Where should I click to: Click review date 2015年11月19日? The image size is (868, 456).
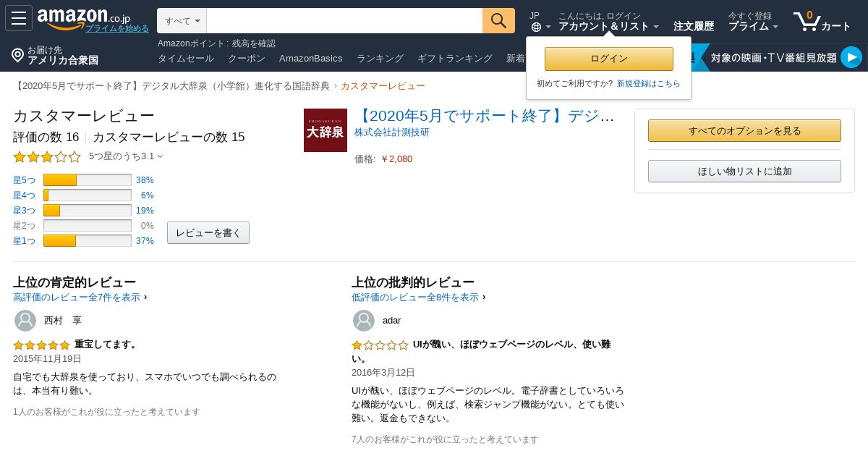click(47, 359)
